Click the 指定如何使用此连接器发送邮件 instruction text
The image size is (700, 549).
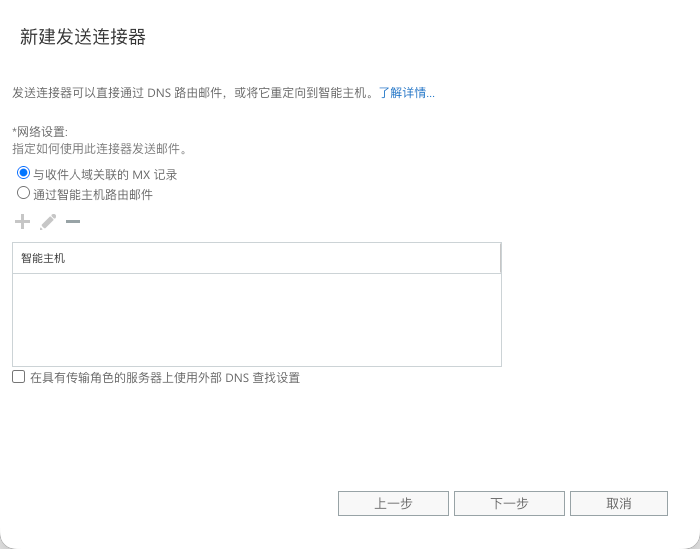click(x=100, y=149)
